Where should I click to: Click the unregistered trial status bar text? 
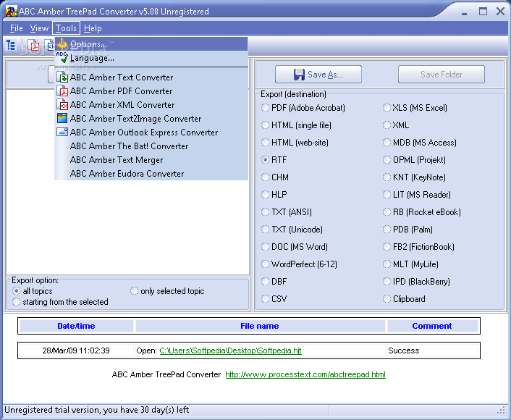point(96,410)
